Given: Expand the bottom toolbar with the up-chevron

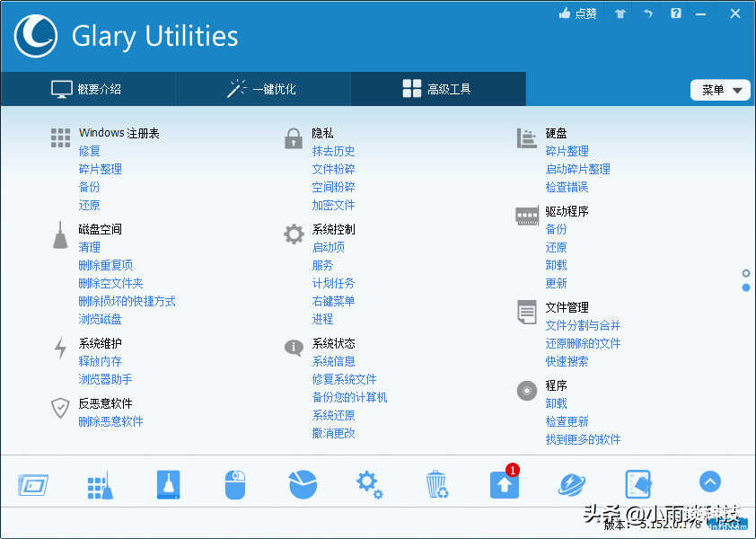Looking at the screenshot, I should click(x=709, y=482).
